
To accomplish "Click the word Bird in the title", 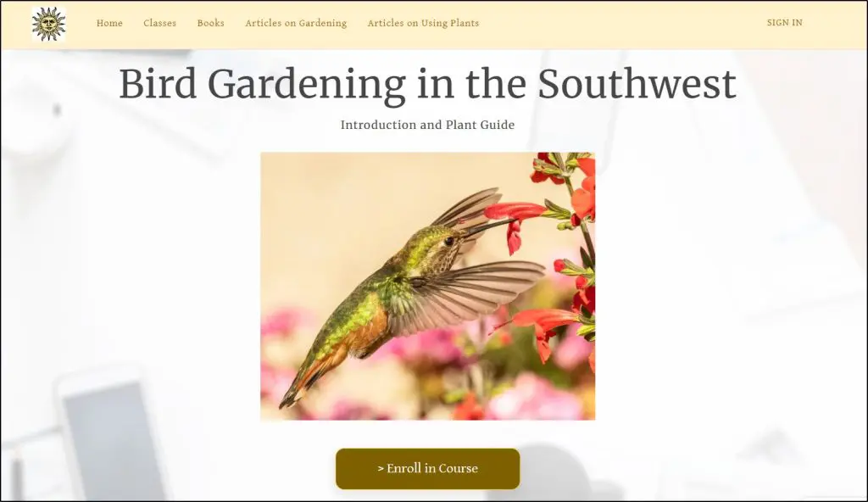I will click(x=158, y=84).
